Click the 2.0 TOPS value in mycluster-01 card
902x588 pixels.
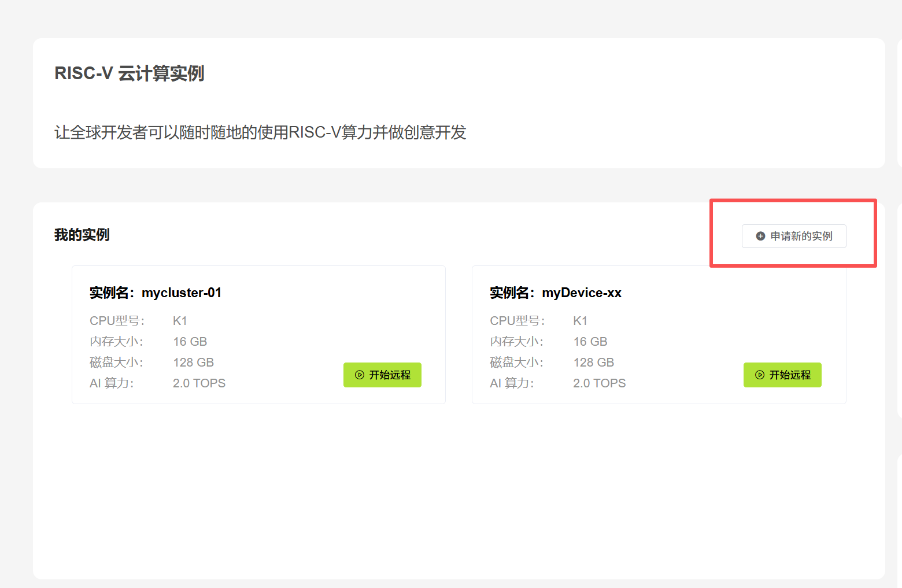(x=199, y=383)
